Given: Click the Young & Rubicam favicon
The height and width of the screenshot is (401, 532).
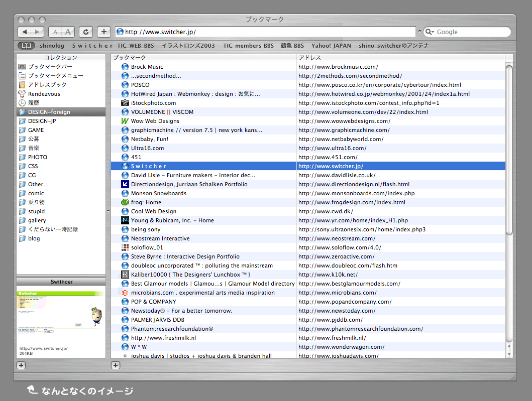Looking at the screenshot, I should 125,220.
